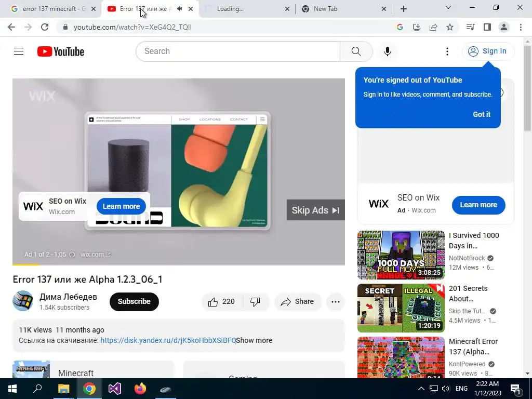Click the search magnifier button
Viewport: 532px width, 399px height.
pos(356,51)
